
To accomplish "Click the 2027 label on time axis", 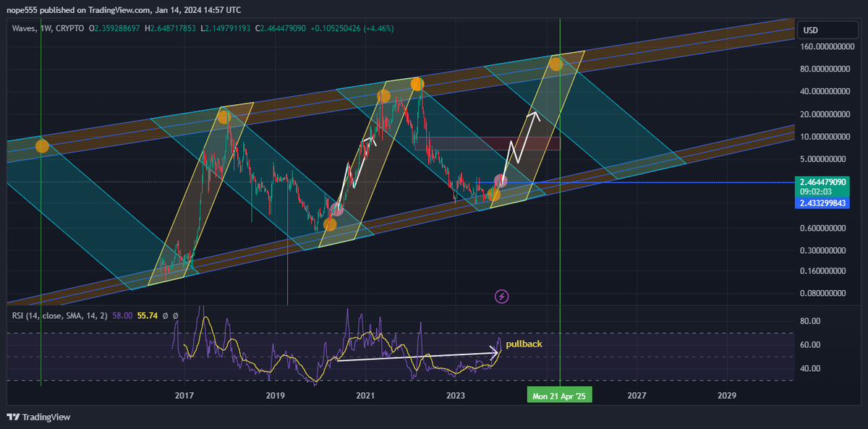I will [637, 396].
